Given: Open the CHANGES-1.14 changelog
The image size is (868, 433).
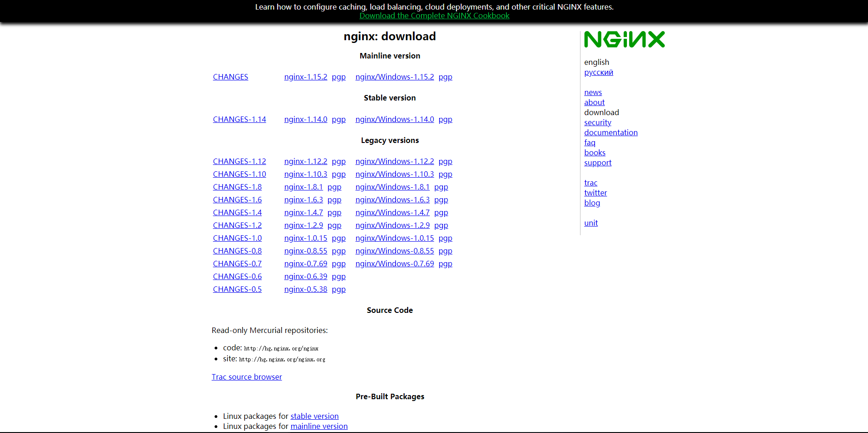Looking at the screenshot, I should (239, 119).
